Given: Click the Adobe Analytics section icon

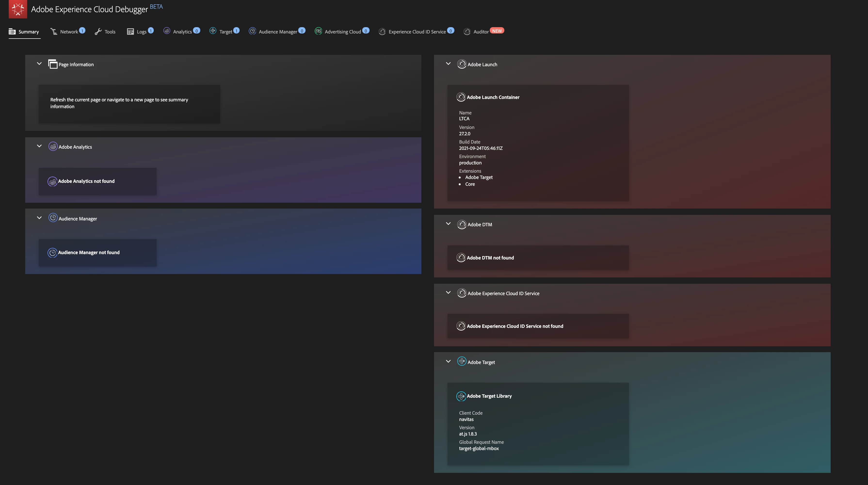Looking at the screenshot, I should point(53,147).
